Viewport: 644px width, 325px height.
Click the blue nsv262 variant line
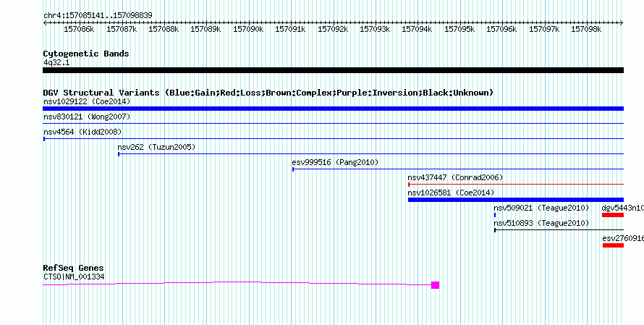click(x=371, y=153)
